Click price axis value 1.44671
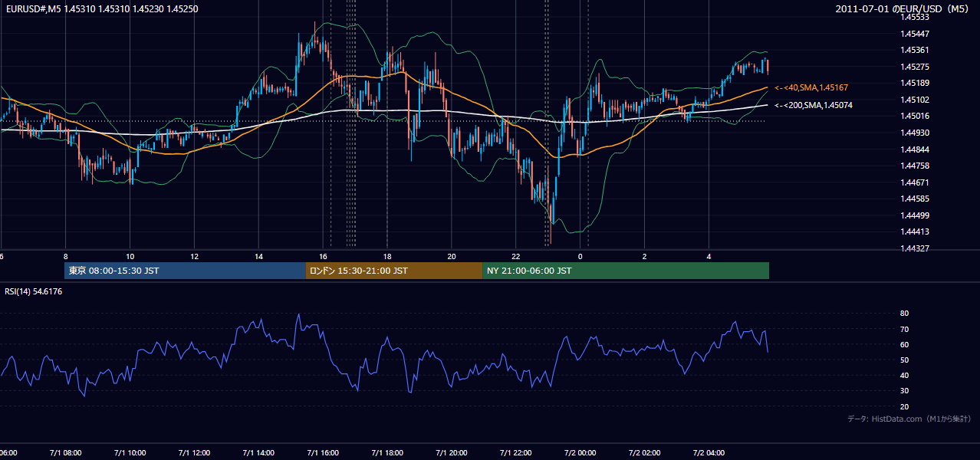The image size is (980, 460). 916,182
